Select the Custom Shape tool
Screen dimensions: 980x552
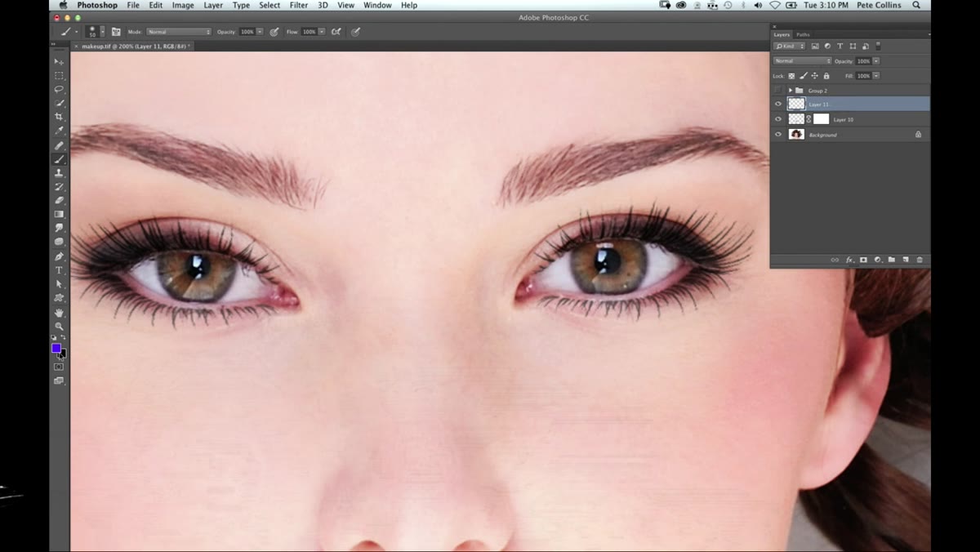[59, 298]
